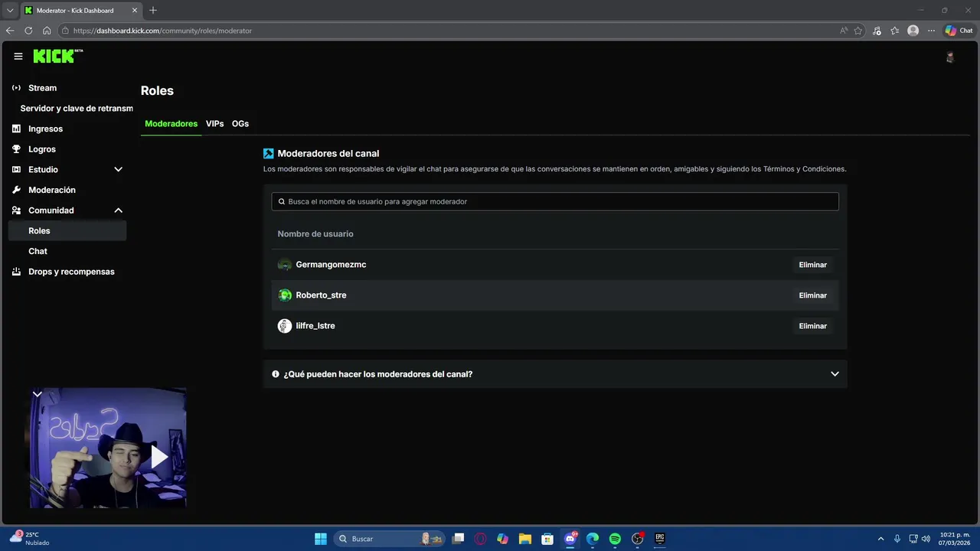Open a new browser tab

click(153, 11)
